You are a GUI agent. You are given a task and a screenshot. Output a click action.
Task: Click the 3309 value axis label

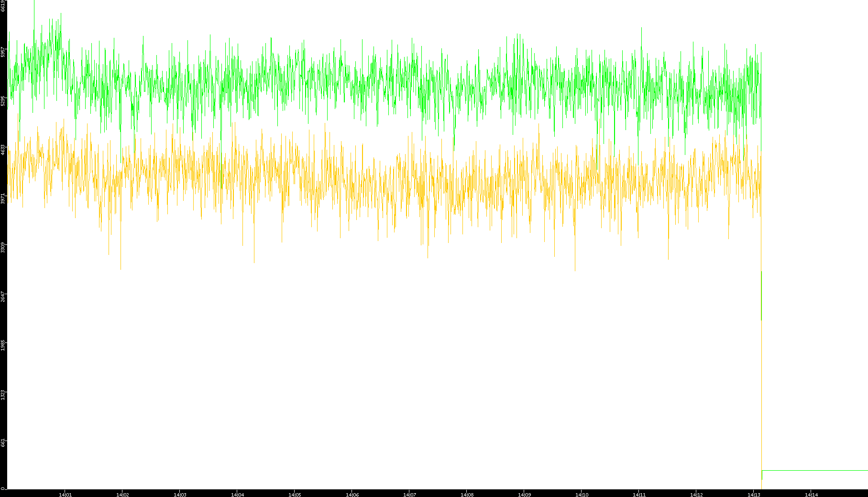point(3,248)
